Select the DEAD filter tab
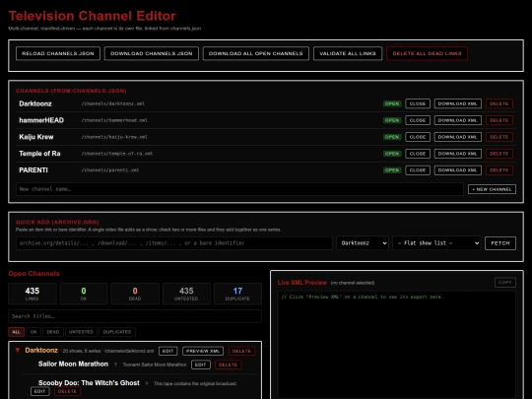The height and width of the screenshot is (399, 532). click(53, 332)
